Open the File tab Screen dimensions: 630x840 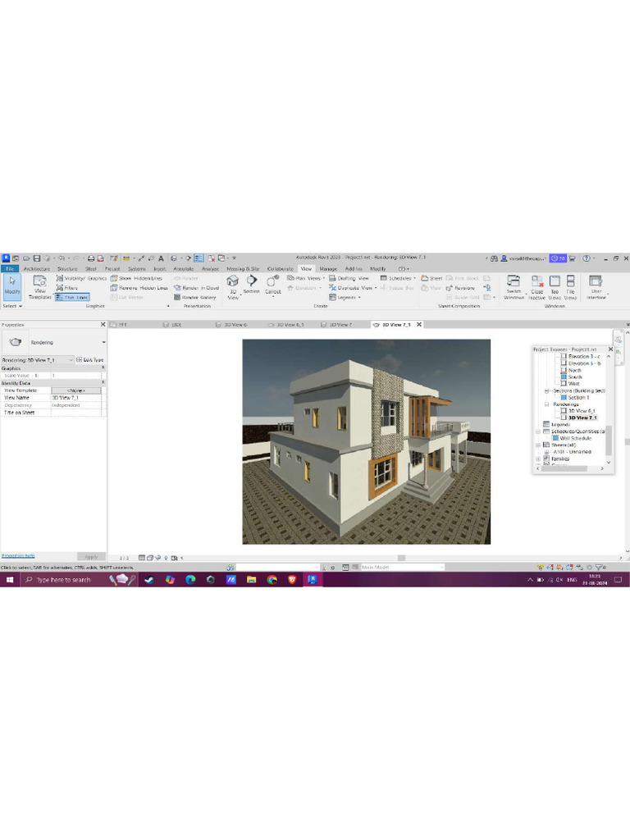pos(10,269)
